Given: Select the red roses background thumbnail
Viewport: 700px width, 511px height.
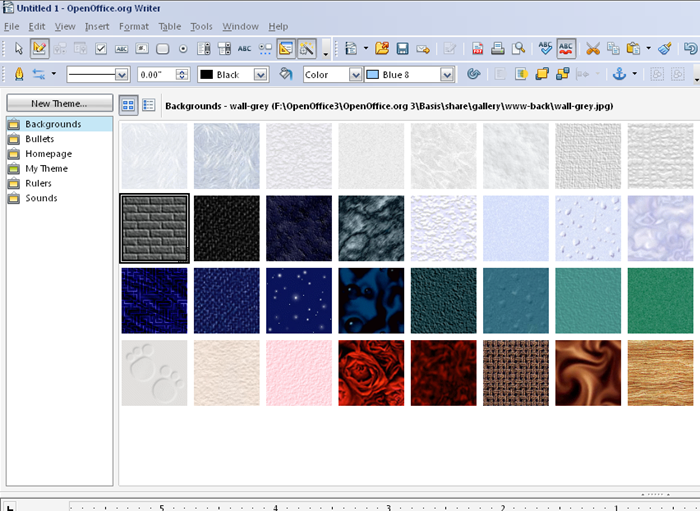Looking at the screenshot, I should point(371,373).
